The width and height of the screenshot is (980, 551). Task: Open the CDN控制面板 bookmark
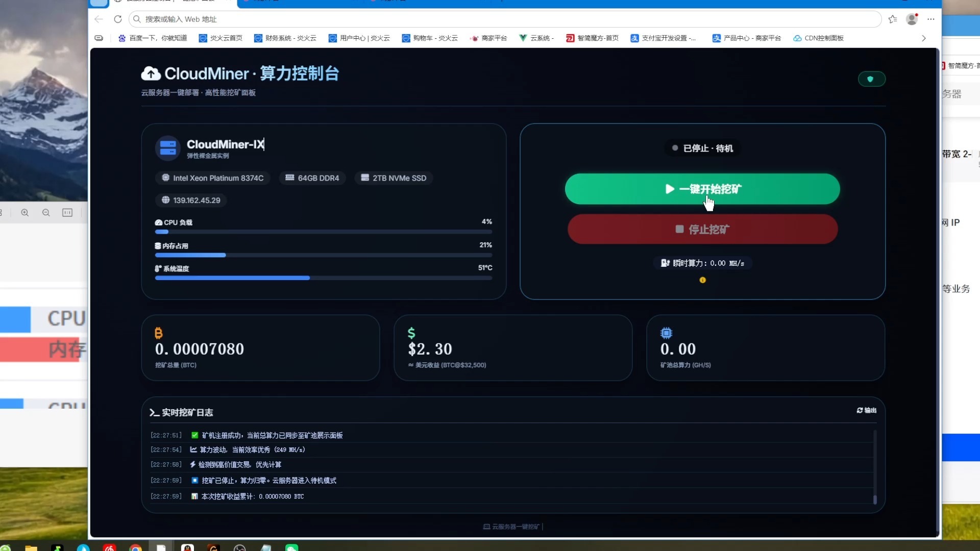818,38
